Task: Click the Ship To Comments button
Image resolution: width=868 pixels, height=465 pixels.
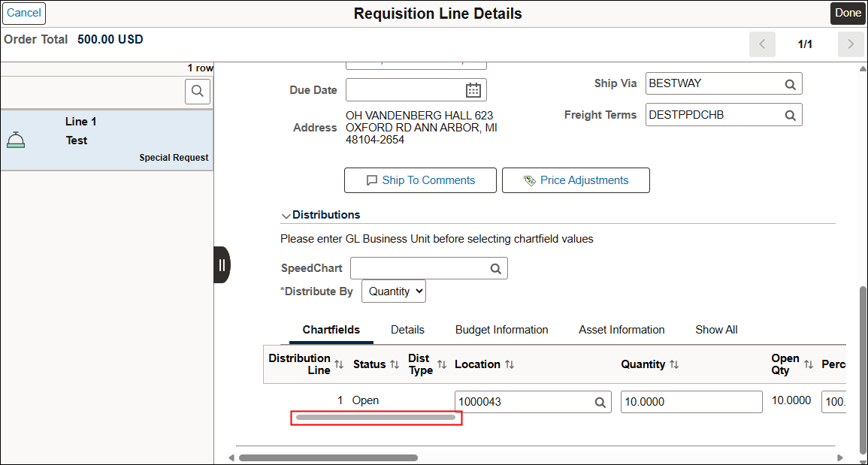Action: point(420,180)
